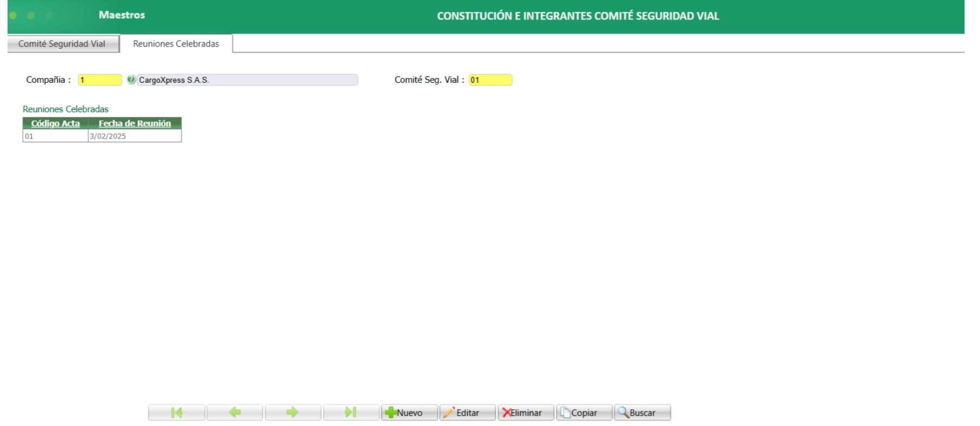Click the Comité Seg. Vial label
Screen dimensions: 980x426
(429, 80)
